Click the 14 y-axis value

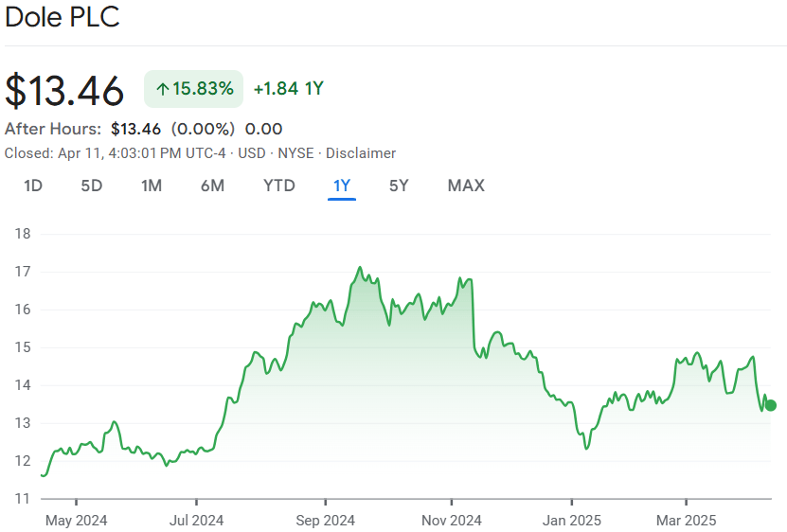(x=23, y=385)
